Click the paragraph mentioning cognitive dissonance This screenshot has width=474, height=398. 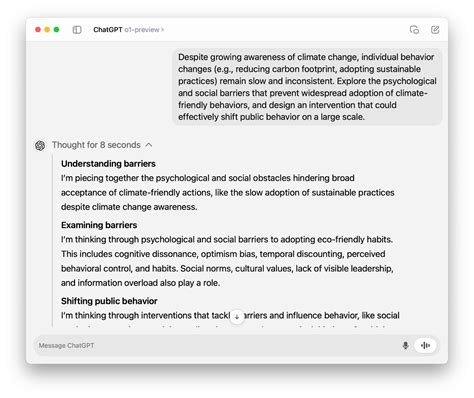coord(227,261)
